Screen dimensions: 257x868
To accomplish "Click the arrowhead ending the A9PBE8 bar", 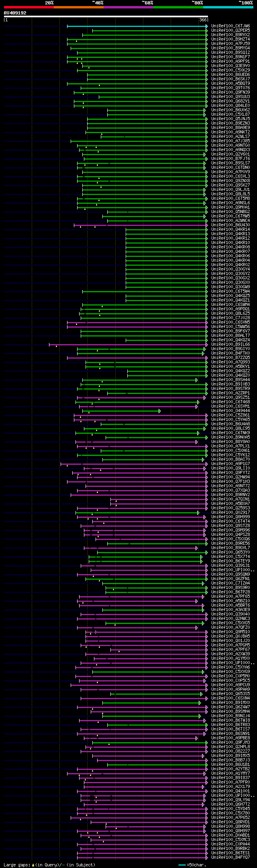I will pyautogui.click(x=197, y=738).
